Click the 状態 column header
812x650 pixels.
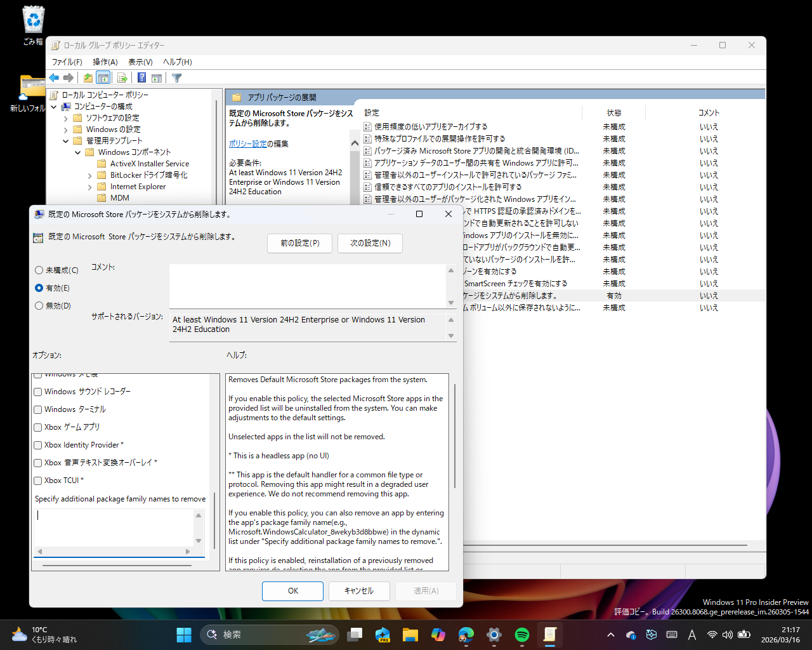[614, 113]
